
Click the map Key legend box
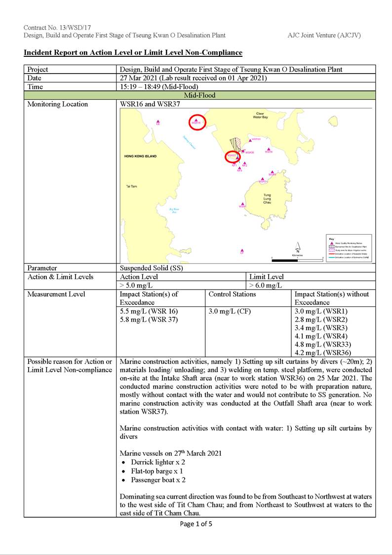pyautogui.click(x=349, y=248)
